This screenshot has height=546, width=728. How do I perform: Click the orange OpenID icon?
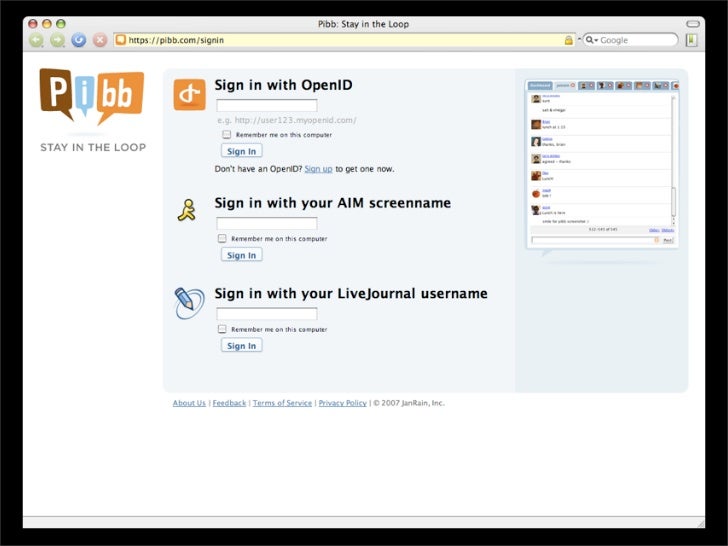point(189,95)
